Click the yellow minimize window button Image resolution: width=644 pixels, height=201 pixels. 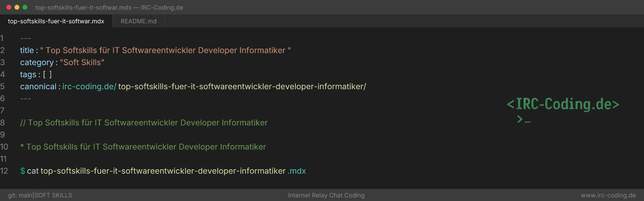[17, 7]
